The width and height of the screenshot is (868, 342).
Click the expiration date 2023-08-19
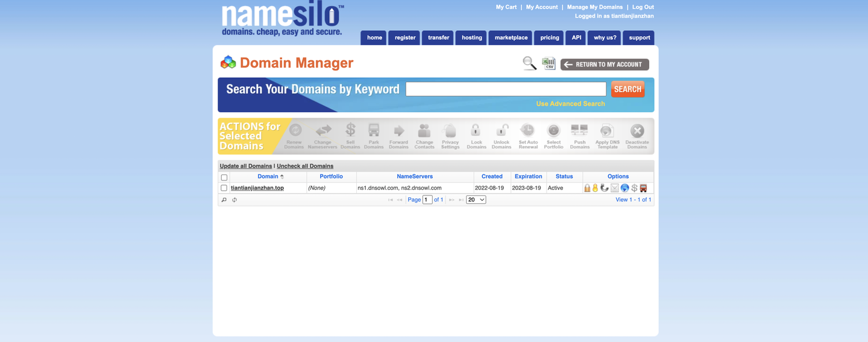(x=527, y=188)
